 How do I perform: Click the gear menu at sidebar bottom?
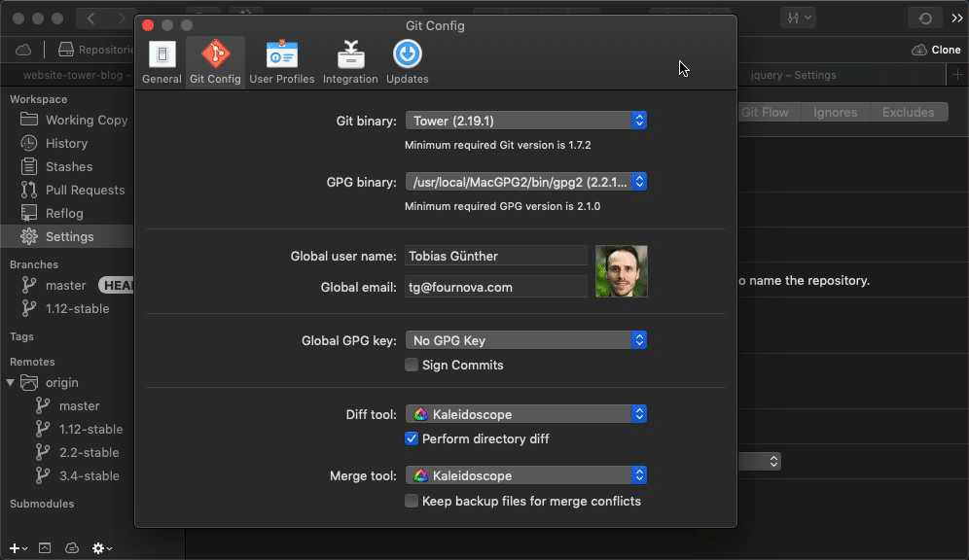(x=101, y=548)
